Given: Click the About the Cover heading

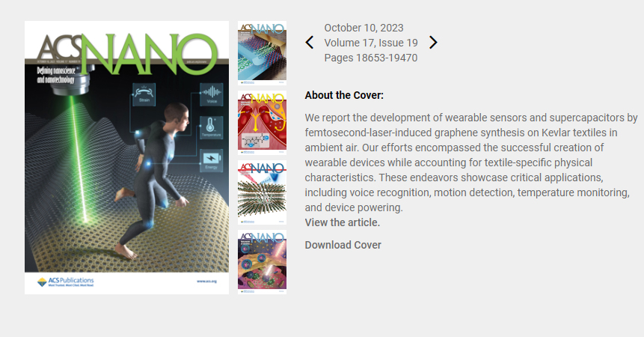Looking at the screenshot, I should pos(344,95).
